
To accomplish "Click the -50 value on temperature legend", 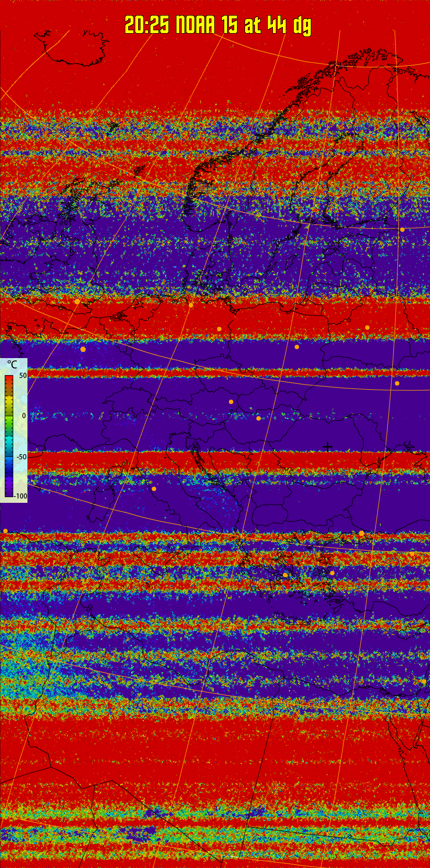I will click(22, 457).
